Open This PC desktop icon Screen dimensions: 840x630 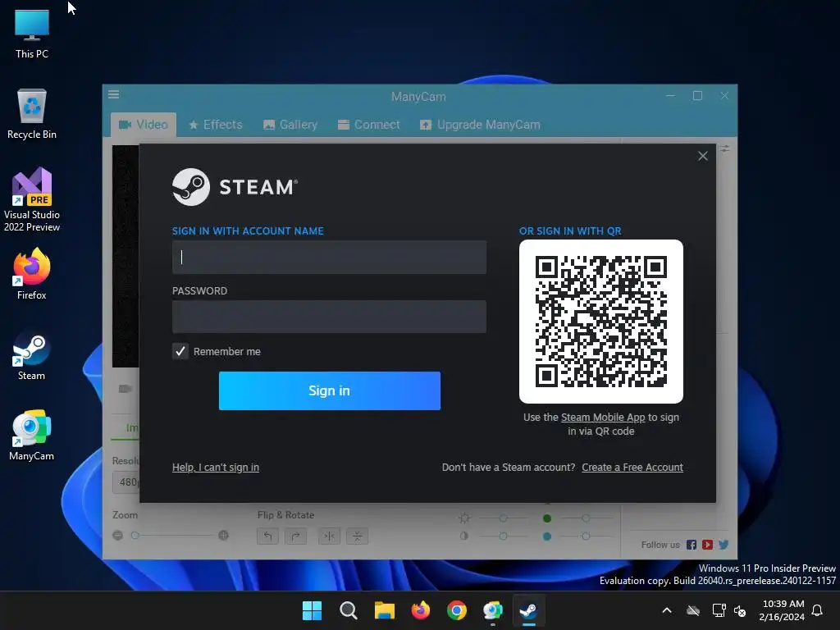click(x=32, y=33)
